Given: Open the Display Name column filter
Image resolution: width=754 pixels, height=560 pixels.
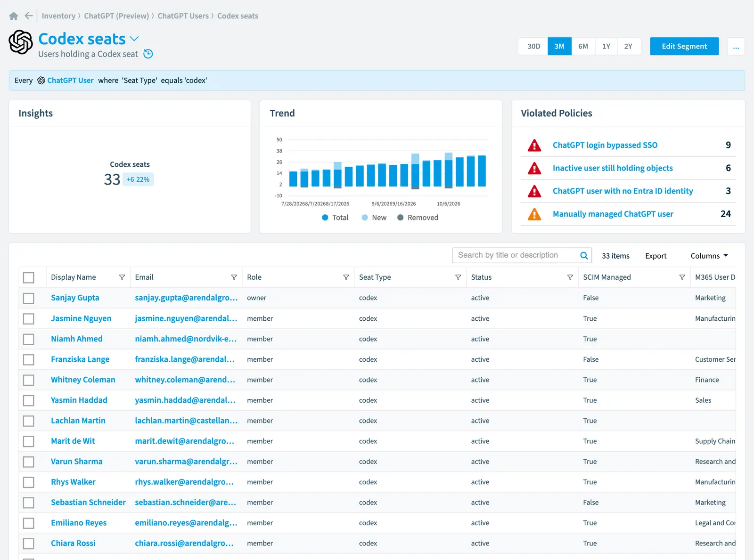Looking at the screenshot, I should coord(122,277).
